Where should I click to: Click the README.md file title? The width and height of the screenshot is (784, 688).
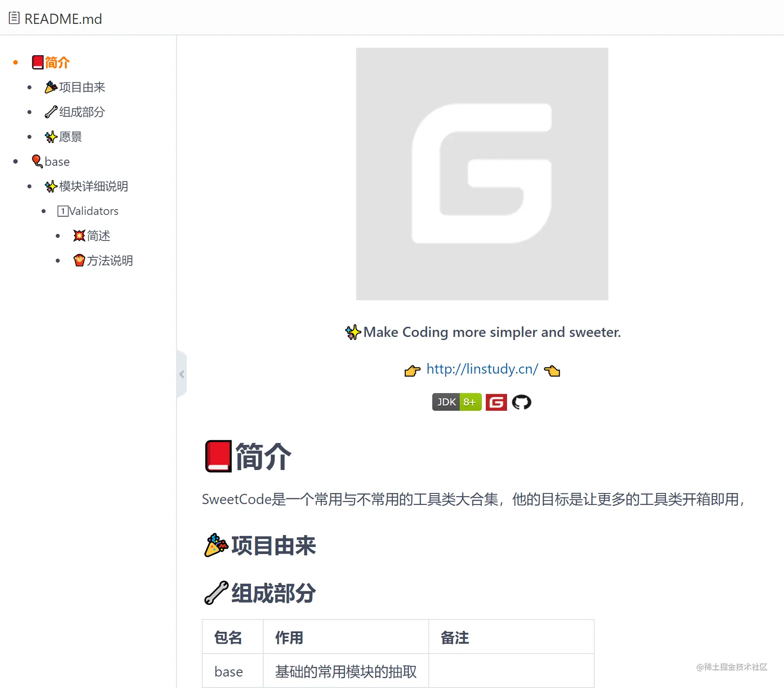[63, 19]
